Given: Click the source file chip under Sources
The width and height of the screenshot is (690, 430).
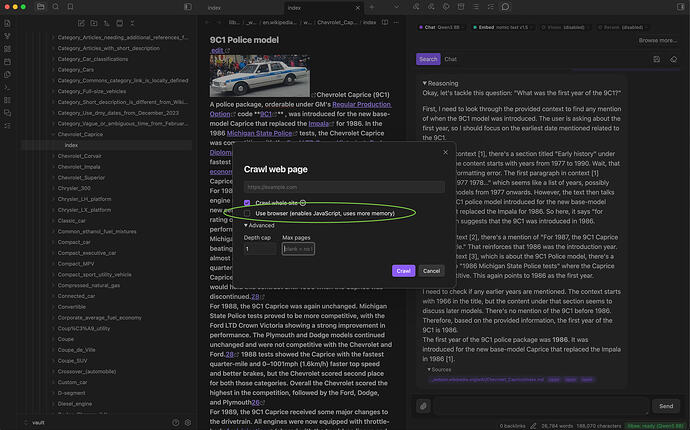Looking at the screenshot, I should (487, 379).
